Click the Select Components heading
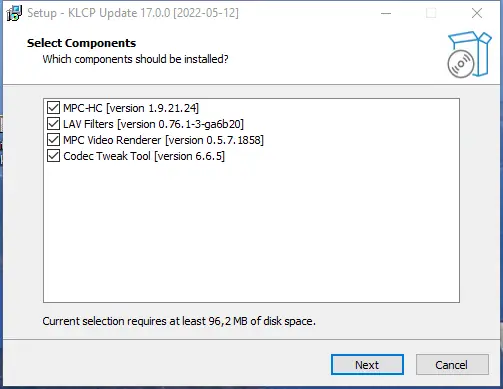This screenshot has height=389, width=503. (x=81, y=43)
